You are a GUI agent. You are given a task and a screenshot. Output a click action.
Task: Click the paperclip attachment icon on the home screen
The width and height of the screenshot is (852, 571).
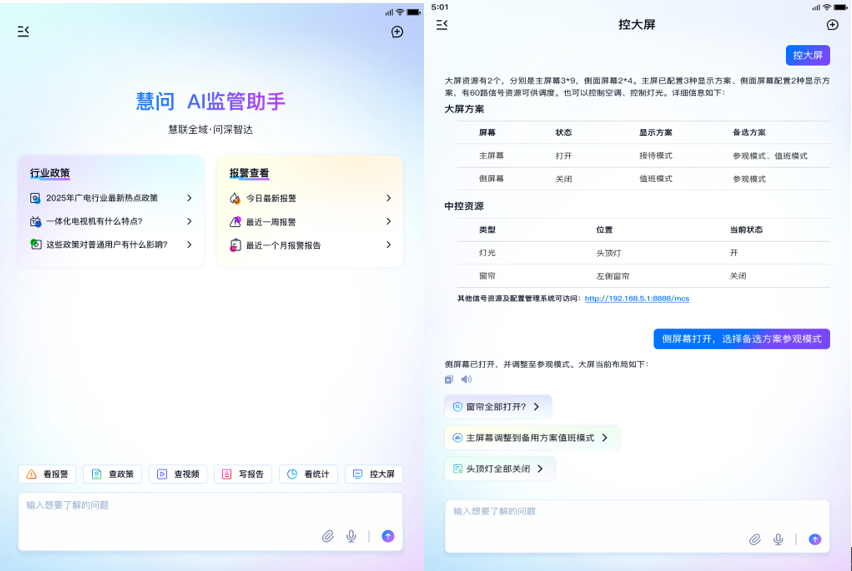328,537
